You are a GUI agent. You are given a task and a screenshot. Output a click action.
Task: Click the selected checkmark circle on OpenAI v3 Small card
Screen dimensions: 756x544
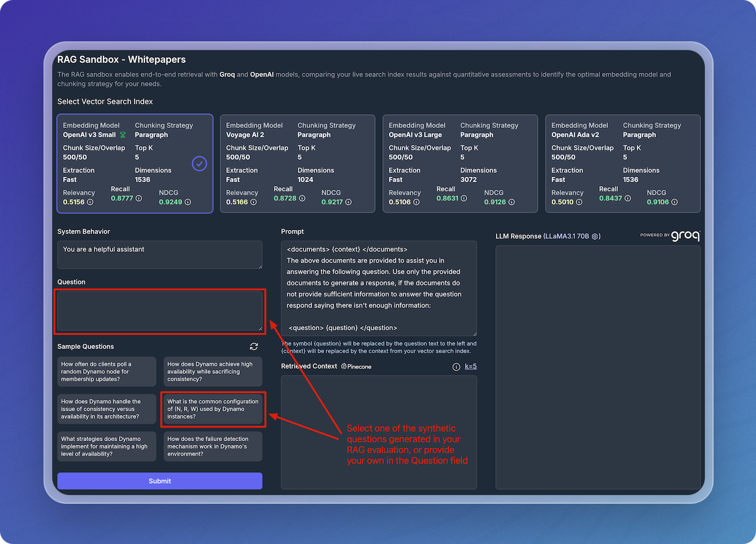coord(200,163)
